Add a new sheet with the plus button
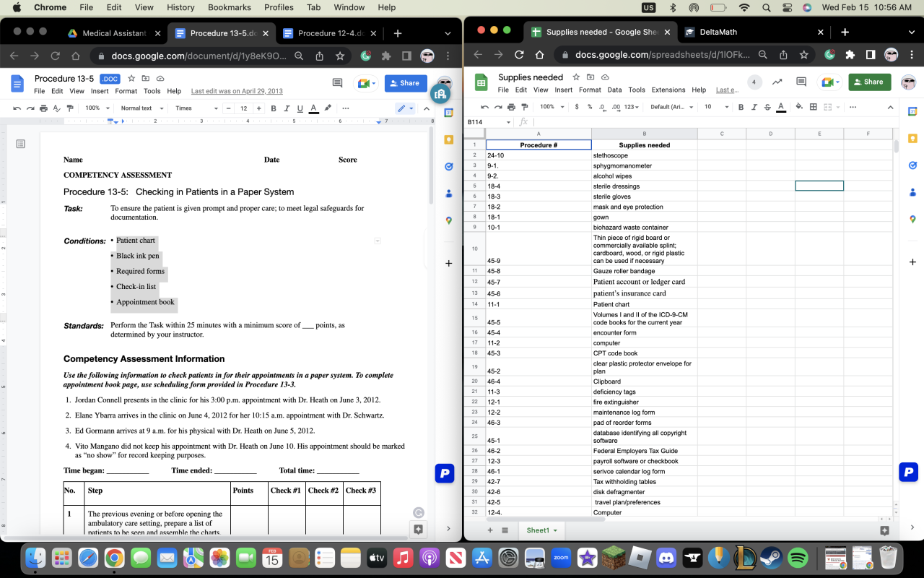 [x=490, y=530]
